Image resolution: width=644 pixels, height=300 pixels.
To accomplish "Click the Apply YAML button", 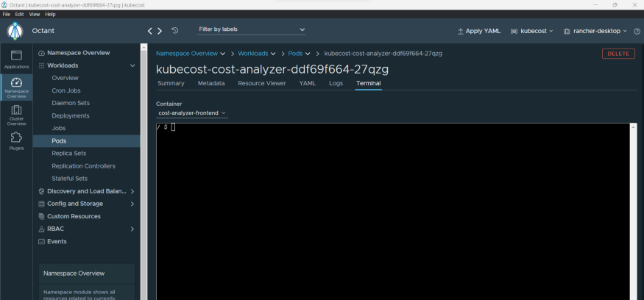I will coord(479,32).
